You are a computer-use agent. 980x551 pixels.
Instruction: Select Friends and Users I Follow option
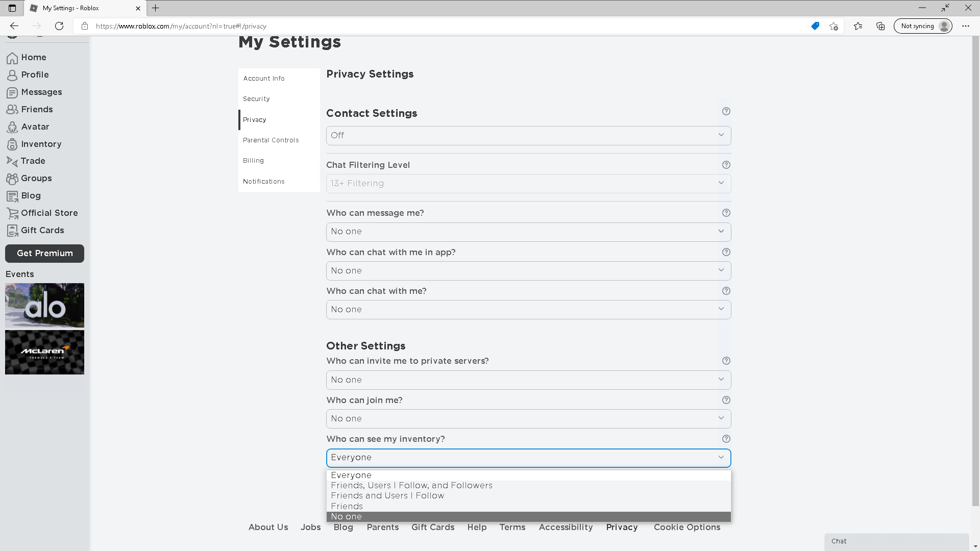(x=528, y=496)
